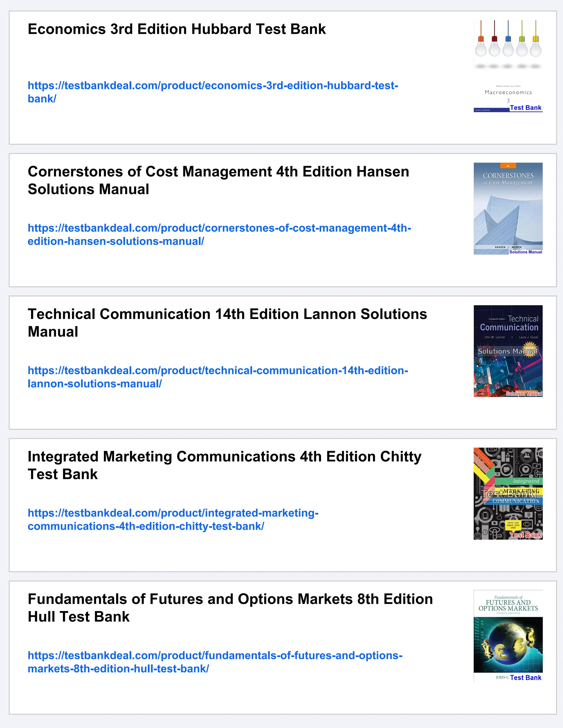Open the Technical Communication Lannon solutions manual URL
The image size is (563, 728).
[218, 377]
